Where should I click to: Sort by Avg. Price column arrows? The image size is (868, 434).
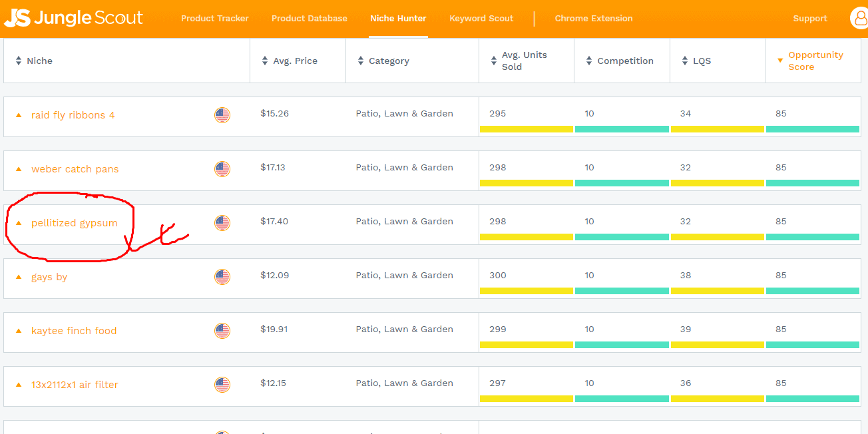tap(265, 61)
